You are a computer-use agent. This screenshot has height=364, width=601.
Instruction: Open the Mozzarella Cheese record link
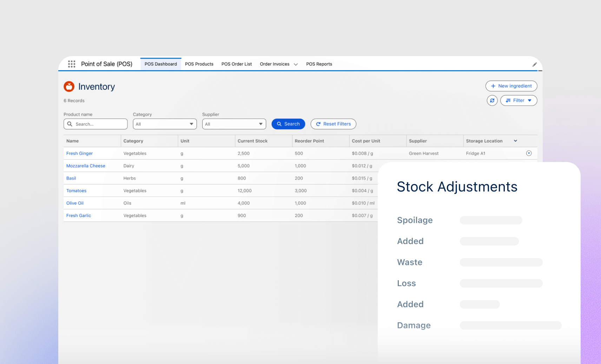(86, 166)
